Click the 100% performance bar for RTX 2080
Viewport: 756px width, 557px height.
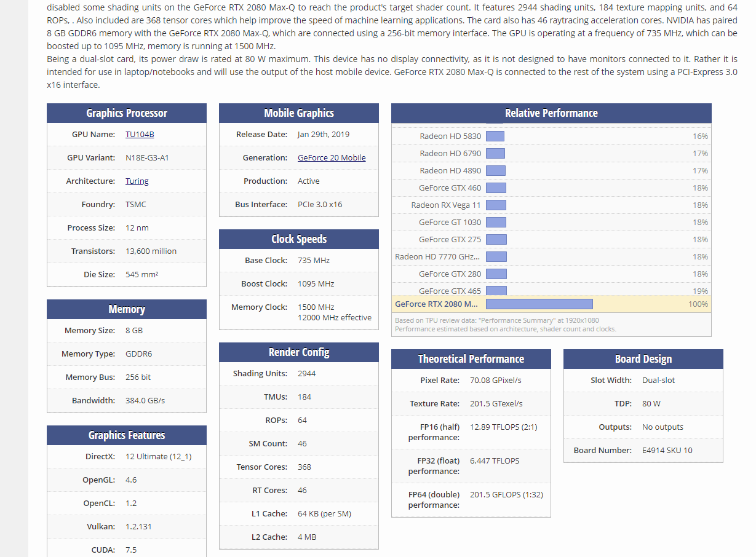pyautogui.click(x=539, y=304)
